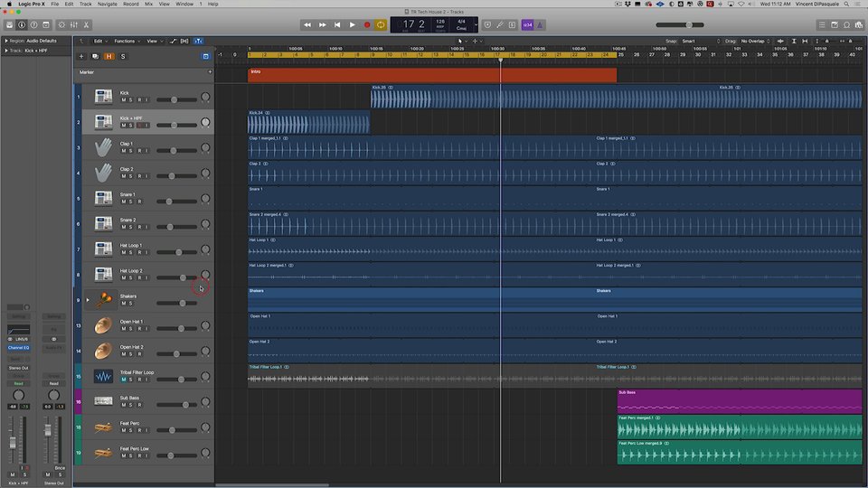Image resolution: width=868 pixels, height=488 pixels.
Task: Toggle the Inspector info icon
Action: tap(22, 25)
